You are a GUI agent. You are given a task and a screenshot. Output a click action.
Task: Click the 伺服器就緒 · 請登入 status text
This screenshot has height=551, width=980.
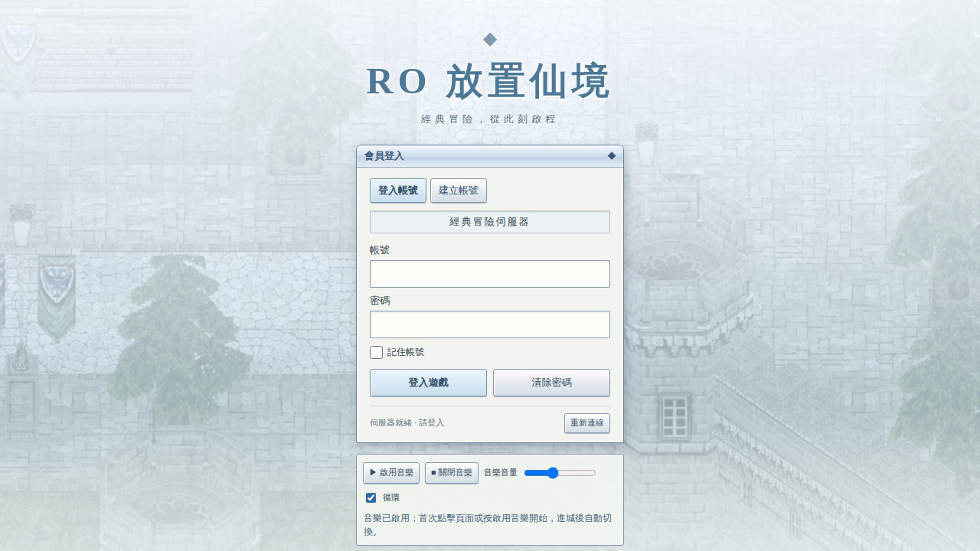(407, 423)
